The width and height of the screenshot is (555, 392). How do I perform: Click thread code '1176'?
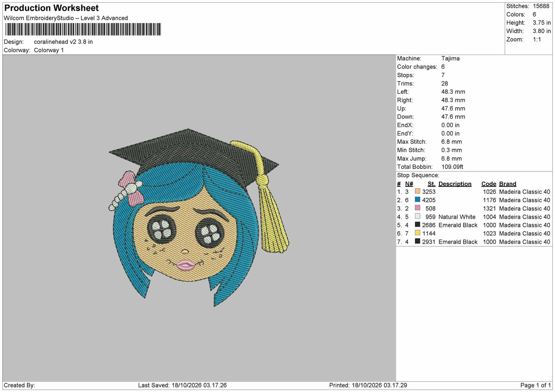tap(489, 200)
